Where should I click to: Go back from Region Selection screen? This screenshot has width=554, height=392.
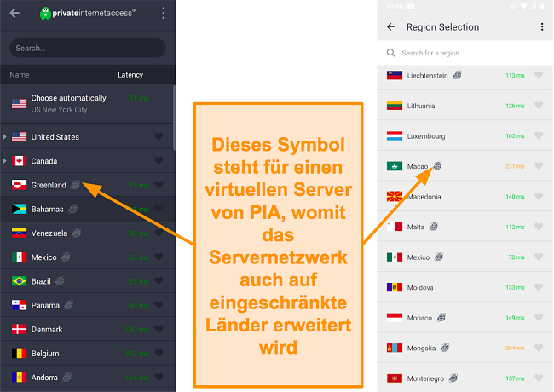click(390, 26)
